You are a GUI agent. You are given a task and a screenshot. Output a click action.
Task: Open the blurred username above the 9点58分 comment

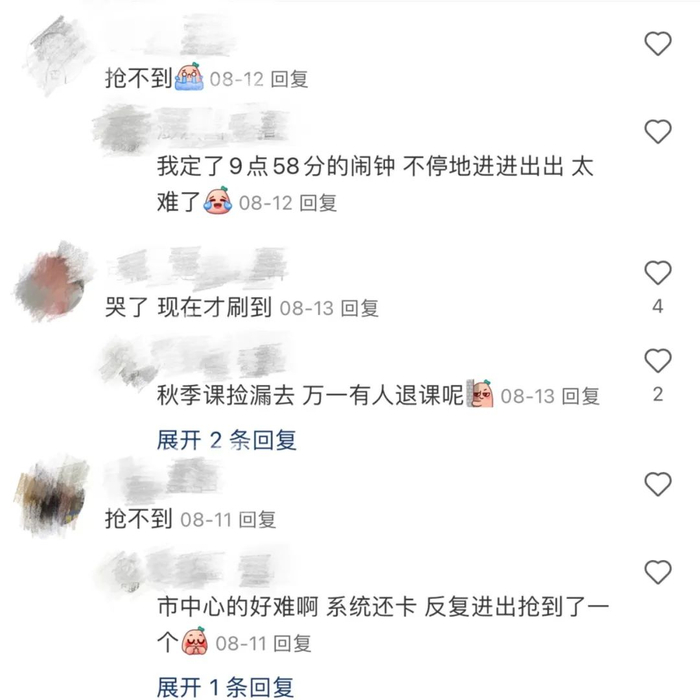[192, 129]
